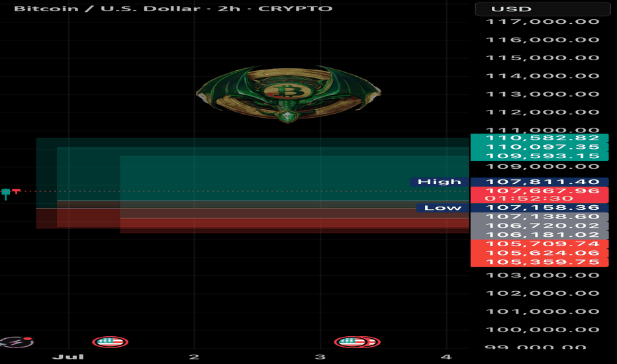The image size is (617, 364).
Task: Select the green candlestick at the left edge
Action: 5,193
